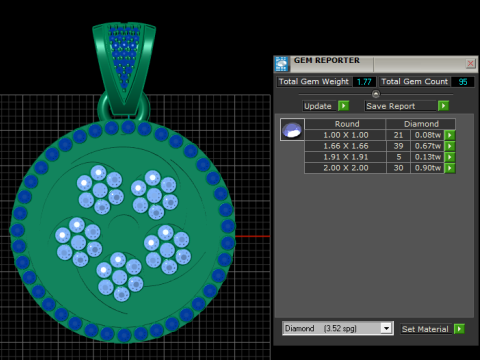Close the Gem Reporter panel
480x360 pixels.
coord(470,63)
